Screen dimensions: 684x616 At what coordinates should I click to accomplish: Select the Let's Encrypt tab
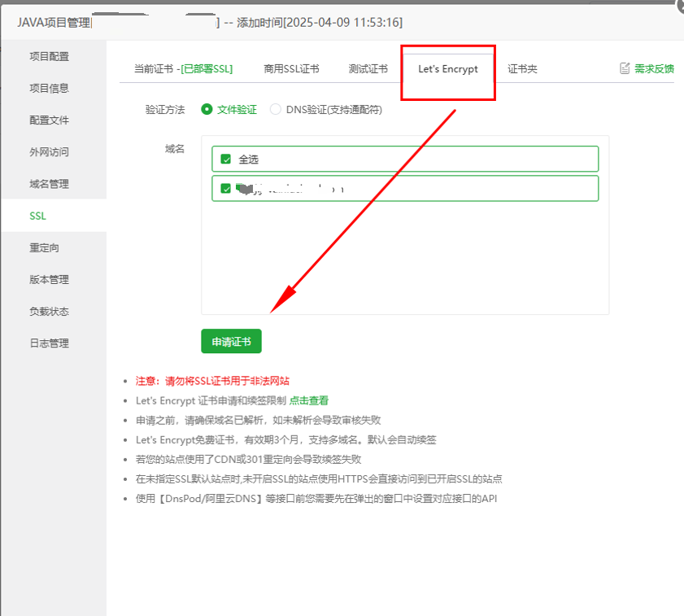(447, 69)
